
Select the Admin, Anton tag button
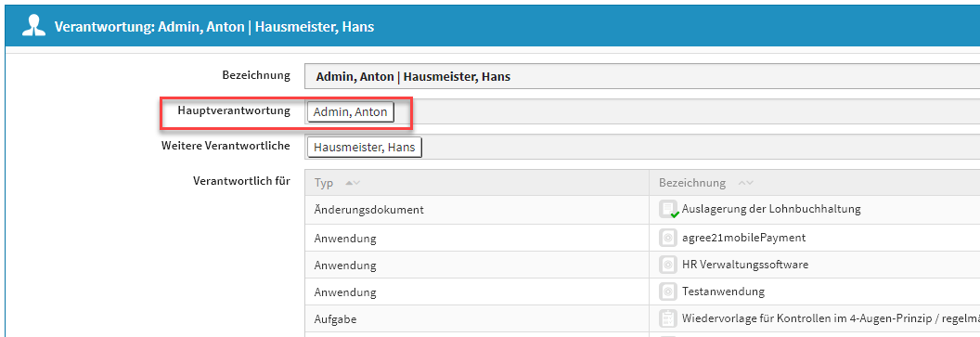[351, 112]
